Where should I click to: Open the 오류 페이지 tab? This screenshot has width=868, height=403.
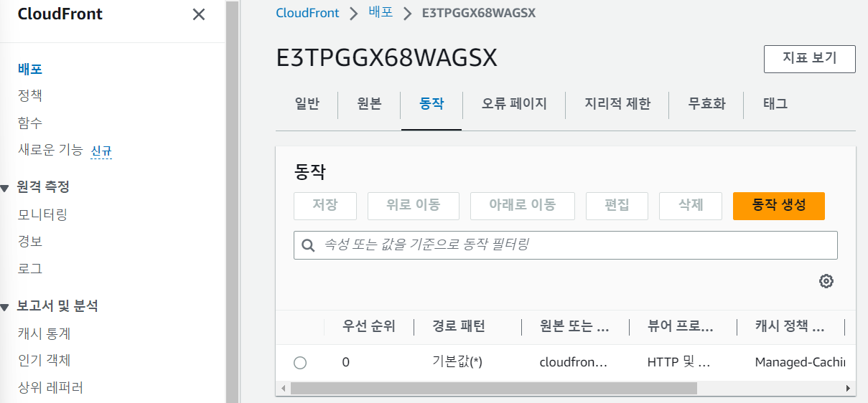[x=514, y=104]
